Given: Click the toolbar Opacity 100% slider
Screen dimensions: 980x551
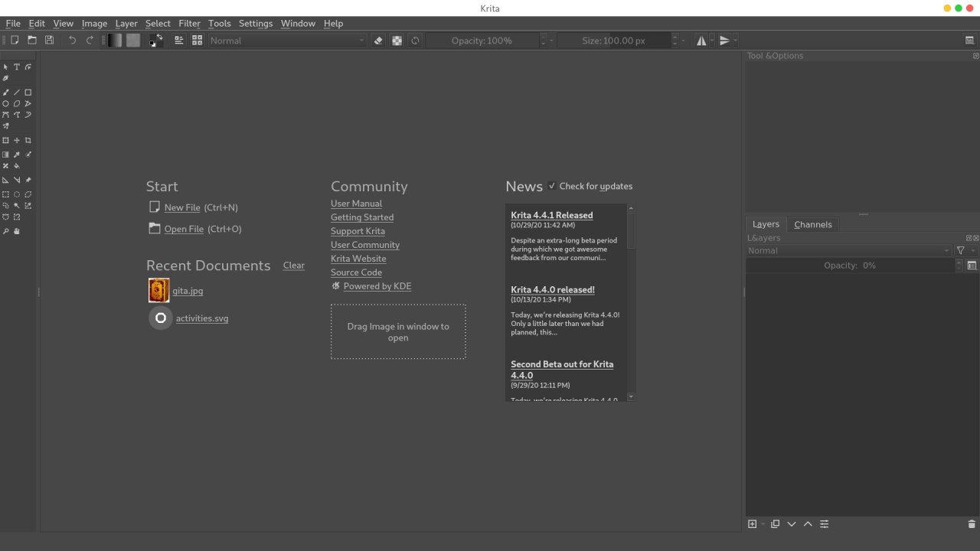Looking at the screenshot, I should coord(482,41).
